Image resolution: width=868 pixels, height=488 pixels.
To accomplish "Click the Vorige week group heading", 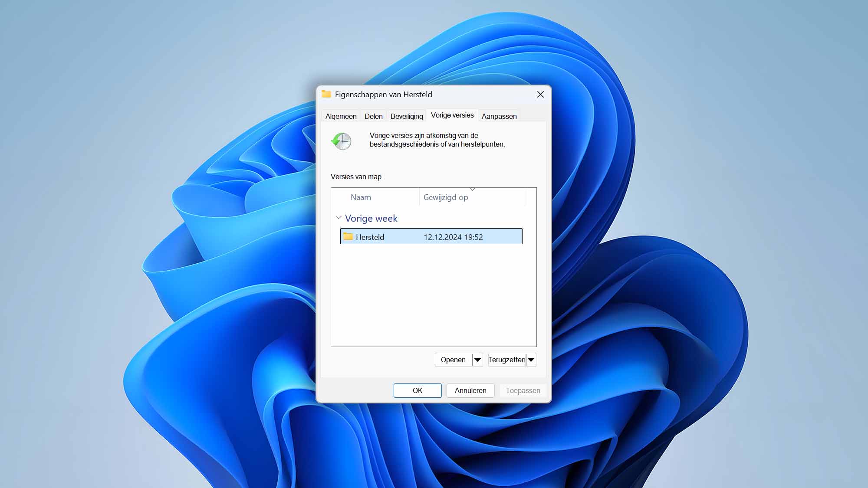I will [371, 218].
